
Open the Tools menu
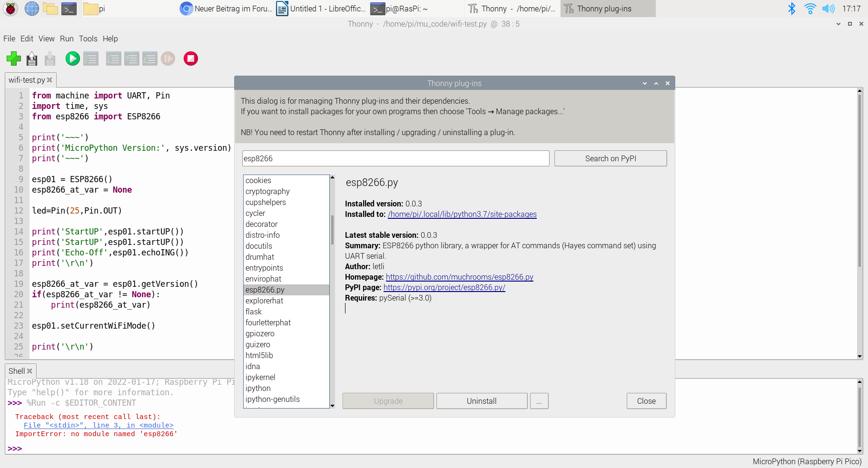[x=88, y=39]
